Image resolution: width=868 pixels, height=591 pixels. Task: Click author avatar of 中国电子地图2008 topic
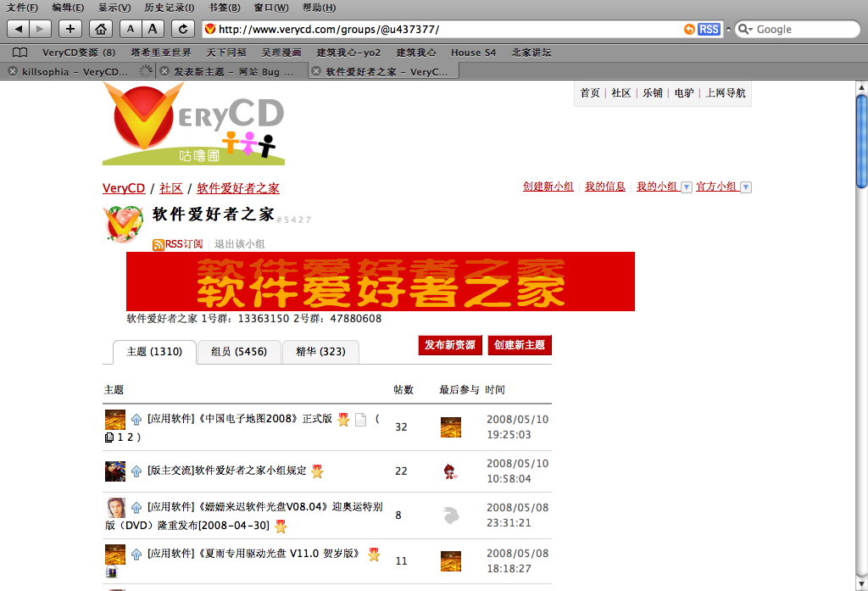pyautogui.click(x=115, y=420)
